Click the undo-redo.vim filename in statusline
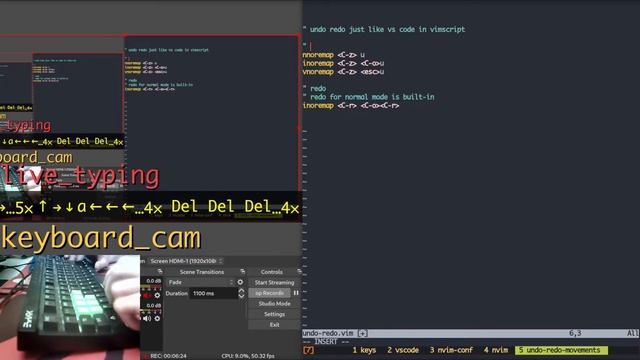Screen dimensions: 640x360 [x=328, y=333]
